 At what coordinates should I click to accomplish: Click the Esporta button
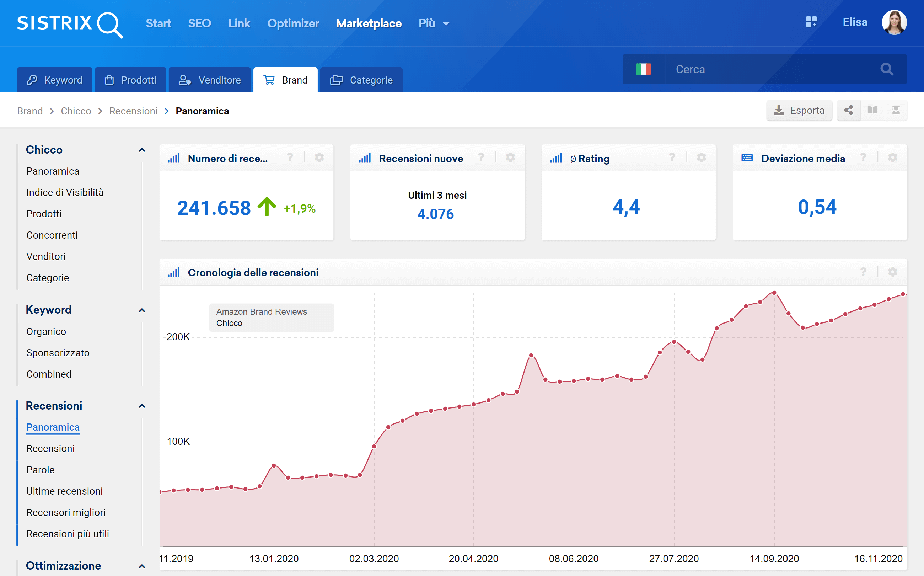coord(799,111)
